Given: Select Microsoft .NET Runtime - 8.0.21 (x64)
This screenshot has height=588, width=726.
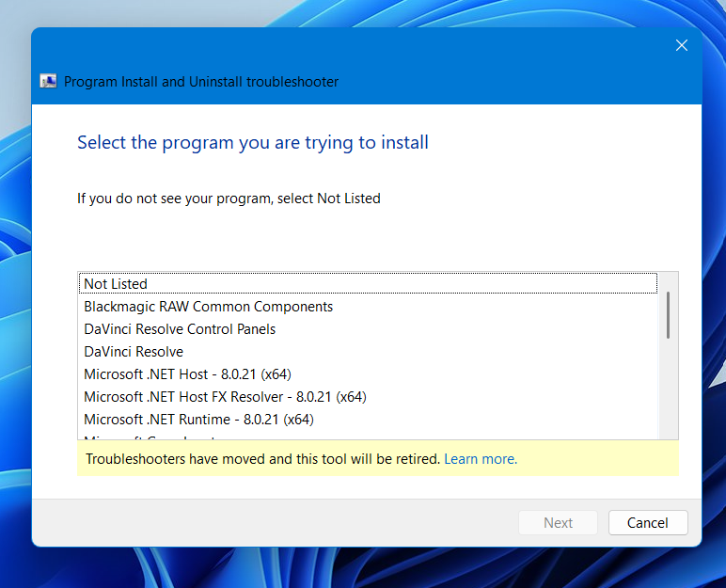Looking at the screenshot, I should 368,420.
